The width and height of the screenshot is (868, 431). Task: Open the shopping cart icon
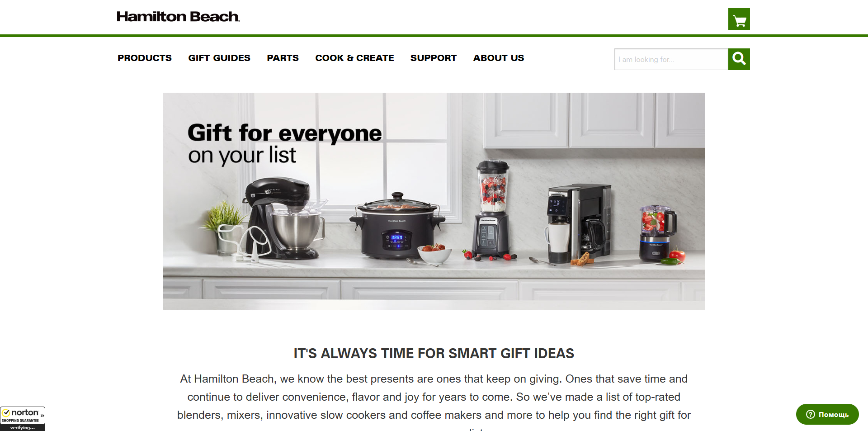pyautogui.click(x=739, y=19)
